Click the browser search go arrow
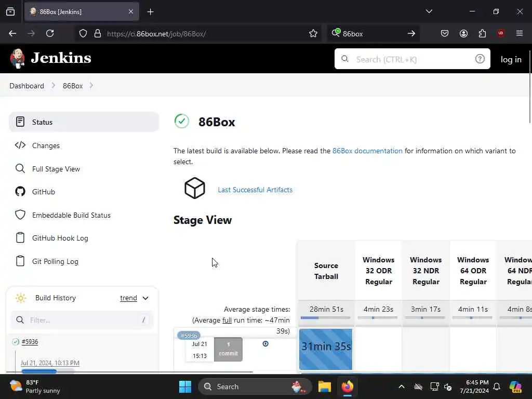532x399 pixels. 411,33
